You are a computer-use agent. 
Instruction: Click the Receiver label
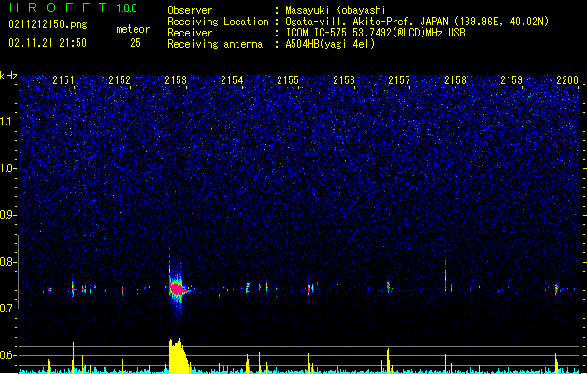click(190, 33)
